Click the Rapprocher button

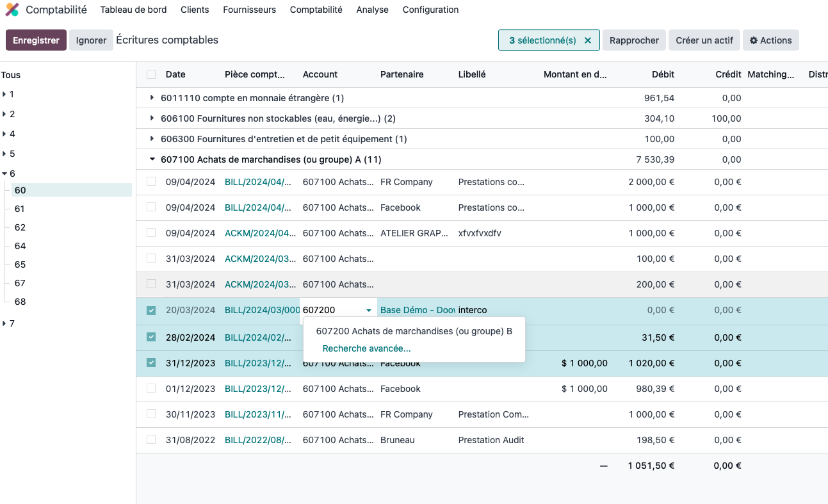pos(634,40)
